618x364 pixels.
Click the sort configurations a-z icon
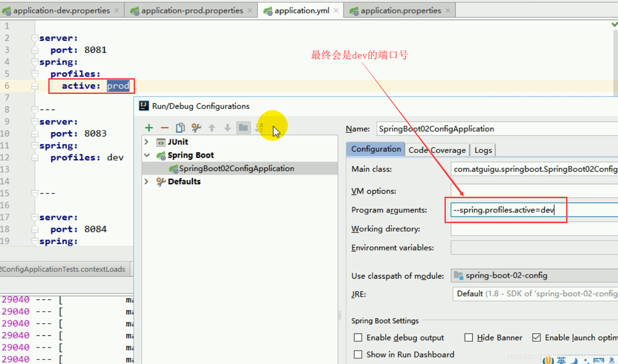point(259,128)
